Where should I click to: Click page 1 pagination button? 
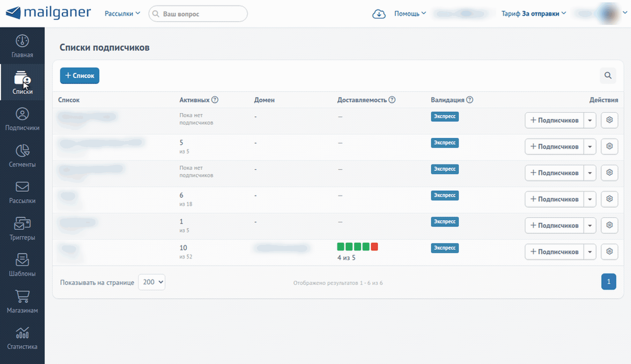(x=609, y=282)
